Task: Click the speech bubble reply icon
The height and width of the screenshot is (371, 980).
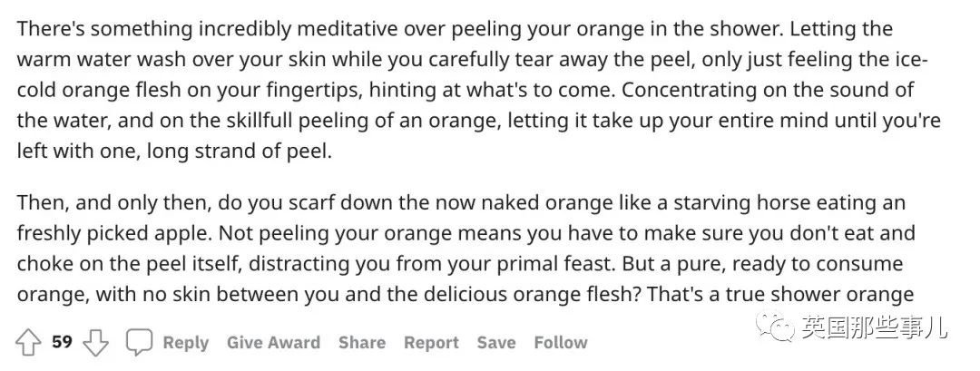Action: [x=139, y=343]
